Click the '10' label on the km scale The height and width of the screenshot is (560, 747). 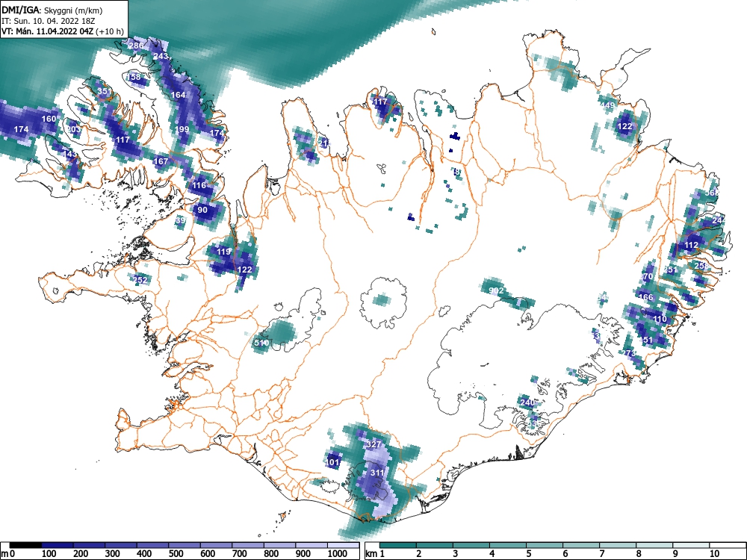pos(714,554)
